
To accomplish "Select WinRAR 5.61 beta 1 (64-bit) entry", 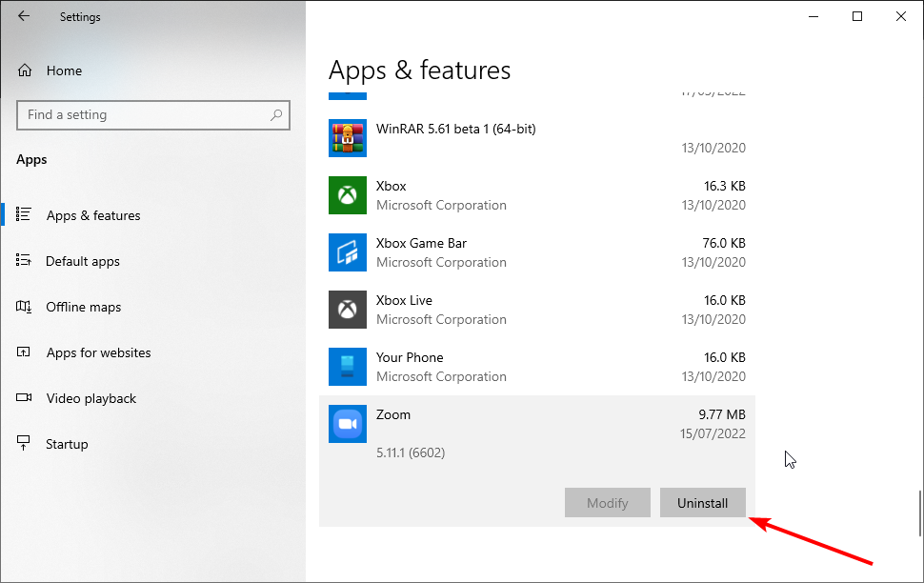I will click(x=456, y=130).
